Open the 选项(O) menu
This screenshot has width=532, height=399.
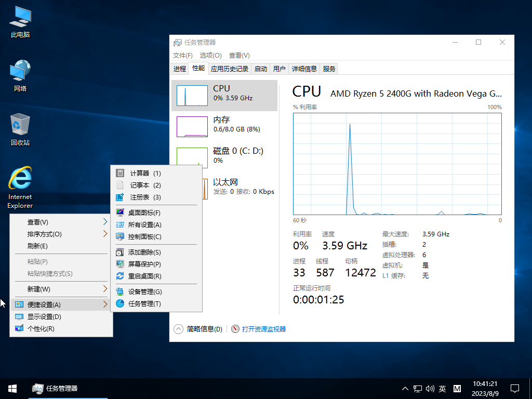[x=211, y=55]
